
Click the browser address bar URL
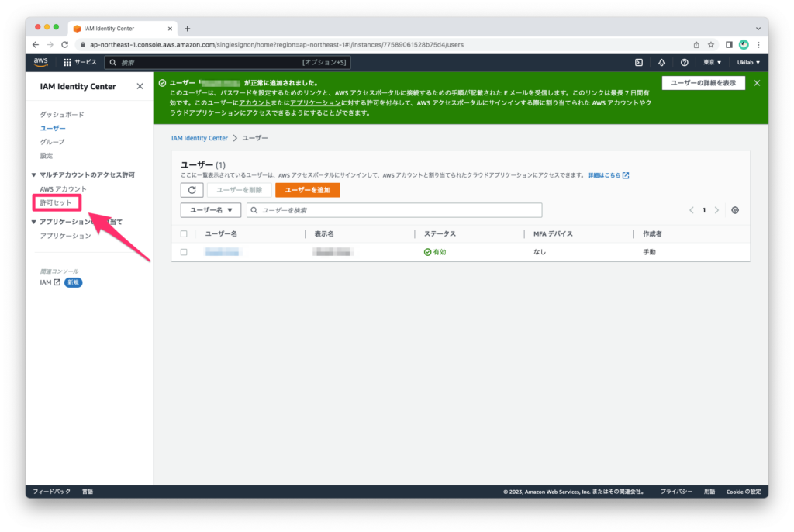pos(277,44)
